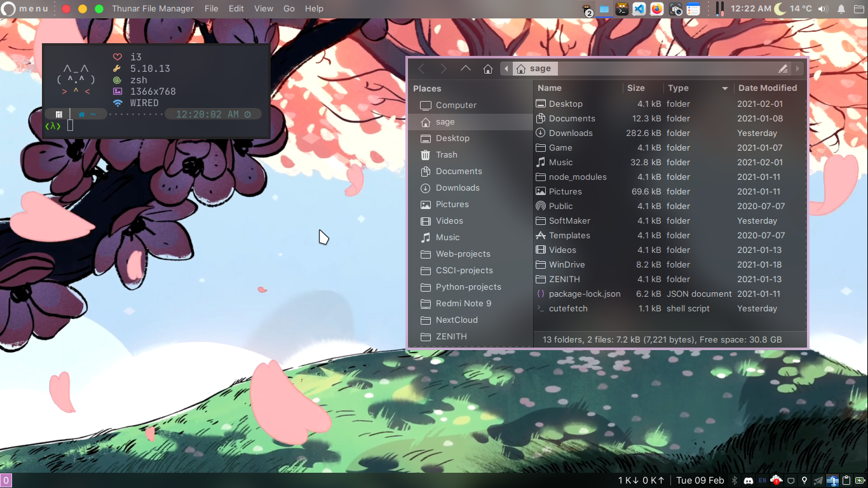Click the moon weather indicator
Image resolution: width=868 pixels, height=488 pixels.
click(780, 9)
